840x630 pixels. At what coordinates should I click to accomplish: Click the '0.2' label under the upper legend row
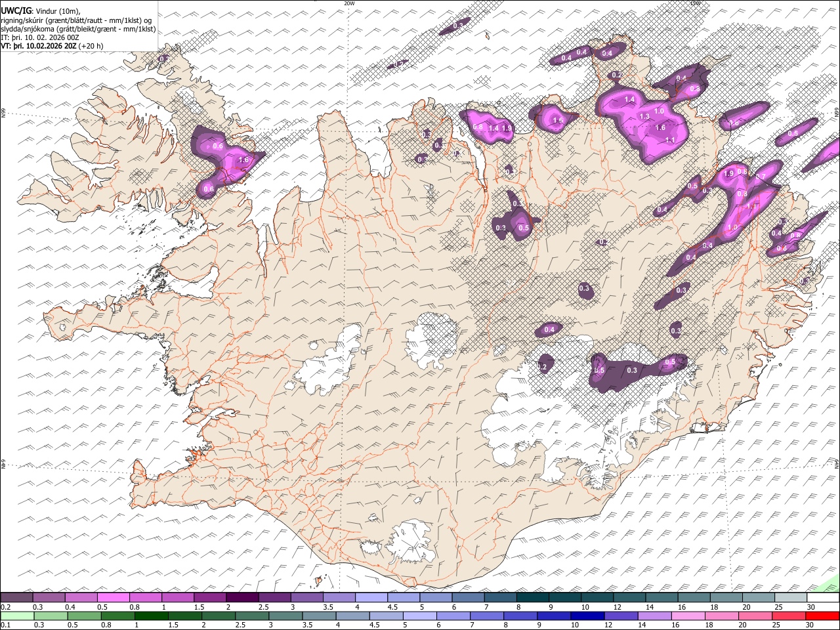(x=5, y=607)
